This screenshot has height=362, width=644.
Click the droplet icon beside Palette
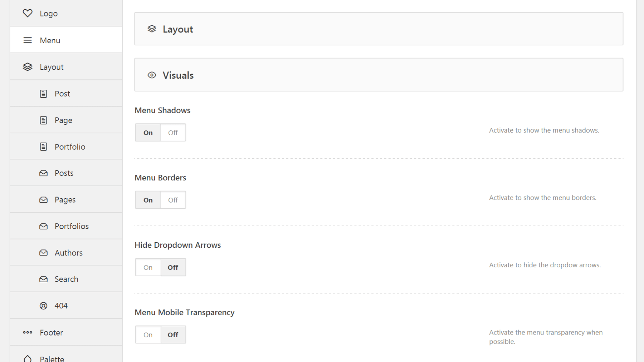tap(28, 358)
